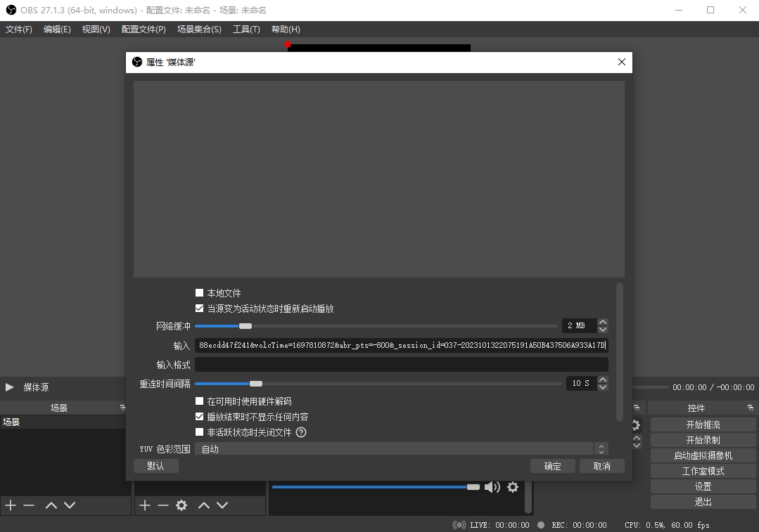Click the audio mixer vertical scrollbar

coord(528,497)
